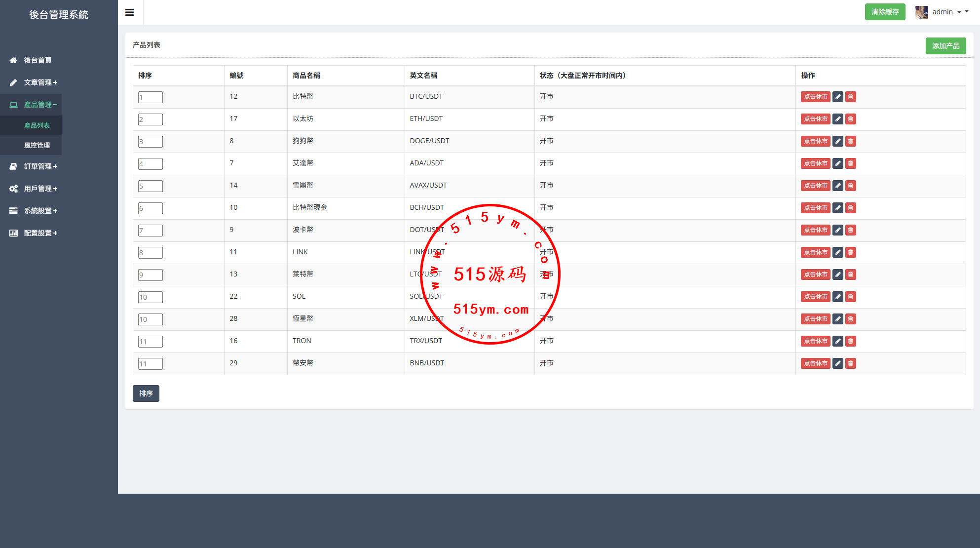Go to 後台首頁 in sidebar
This screenshot has height=548, width=980.
point(38,60)
